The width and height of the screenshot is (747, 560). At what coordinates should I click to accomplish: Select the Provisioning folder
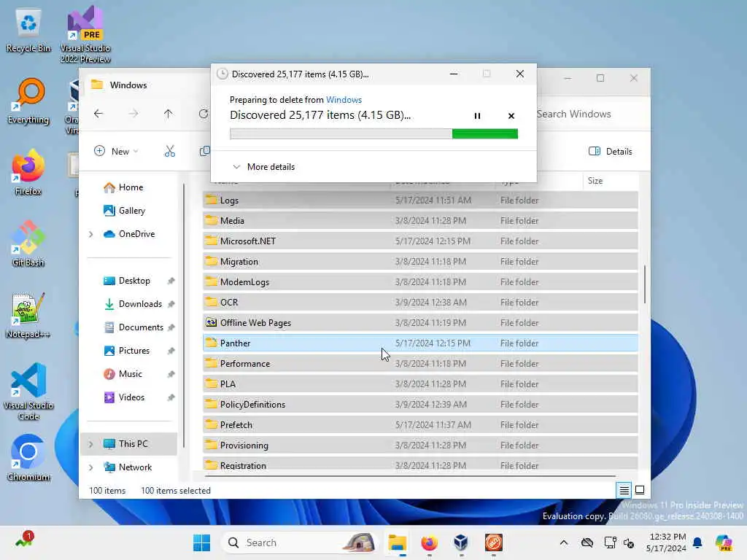420,446
